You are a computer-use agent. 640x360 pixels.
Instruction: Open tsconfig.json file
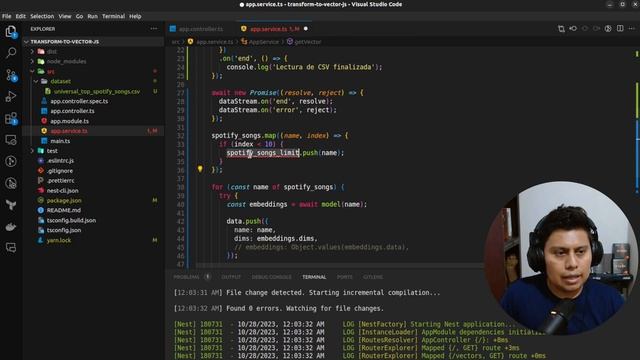[64, 230]
